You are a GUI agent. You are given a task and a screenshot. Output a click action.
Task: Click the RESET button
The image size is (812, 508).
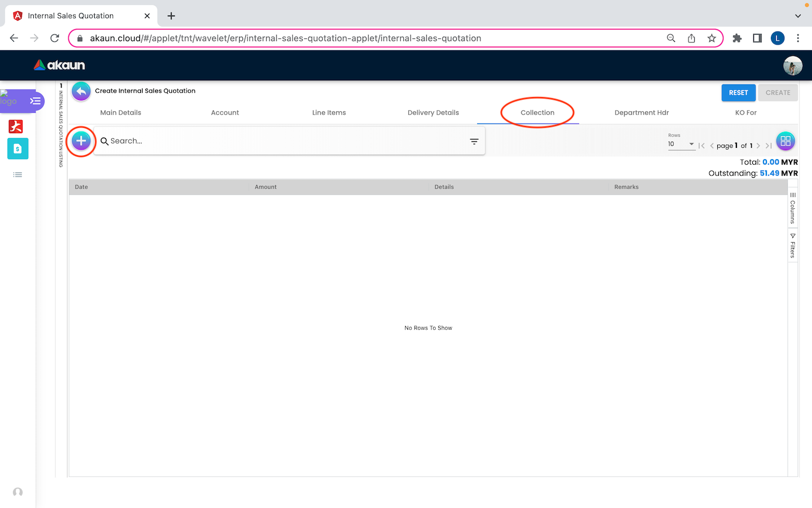[738, 93]
